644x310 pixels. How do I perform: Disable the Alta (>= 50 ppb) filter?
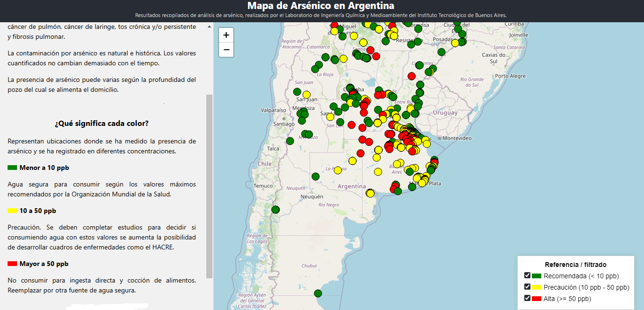tap(527, 298)
